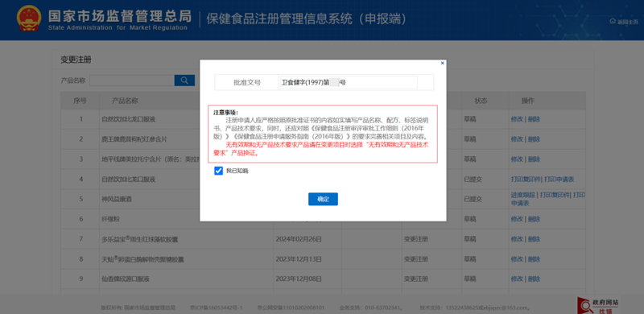Click 修改 for row 1 自然饮加比龙口服液
The image size is (644, 314).
[517, 119]
